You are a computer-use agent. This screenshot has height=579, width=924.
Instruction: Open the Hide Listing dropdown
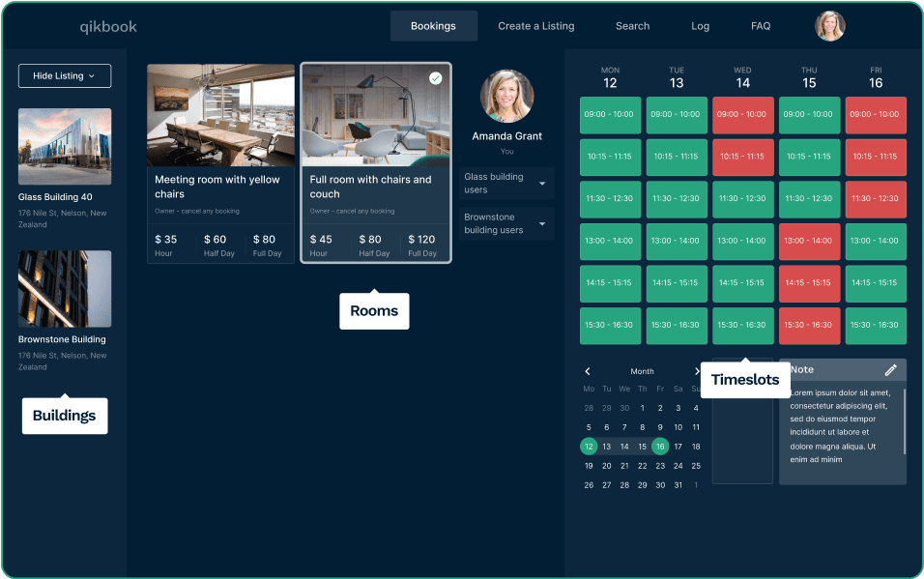(x=65, y=75)
